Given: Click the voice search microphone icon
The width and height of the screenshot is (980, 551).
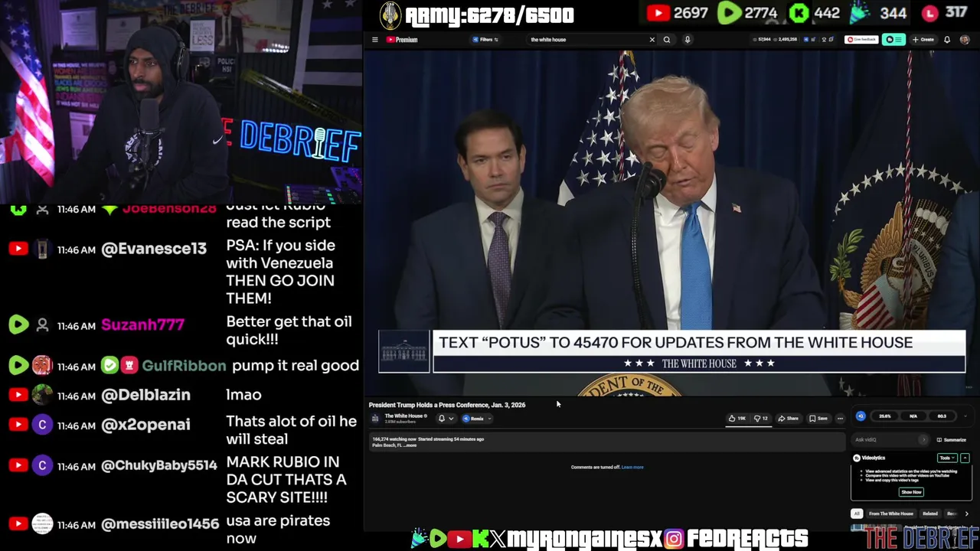Looking at the screenshot, I should coord(688,40).
